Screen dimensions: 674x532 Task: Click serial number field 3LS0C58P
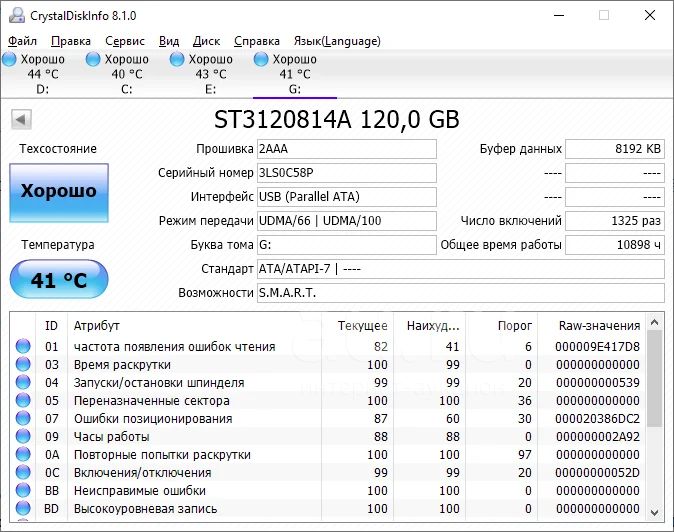pos(346,173)
